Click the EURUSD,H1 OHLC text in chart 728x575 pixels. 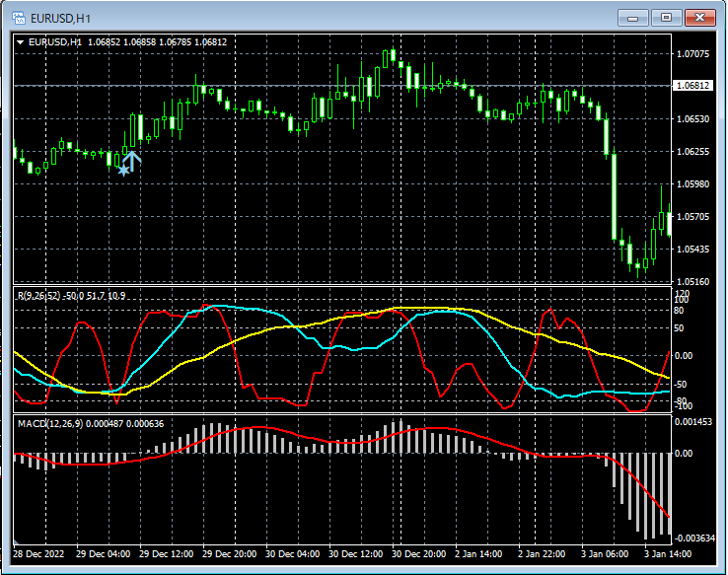[127, 42]
